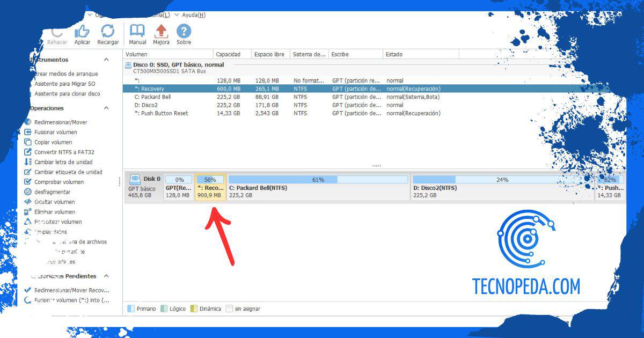The image size is (644, 338).
Task: Select *: Push... 14,33 GB partition block
Action: (611, 187)
